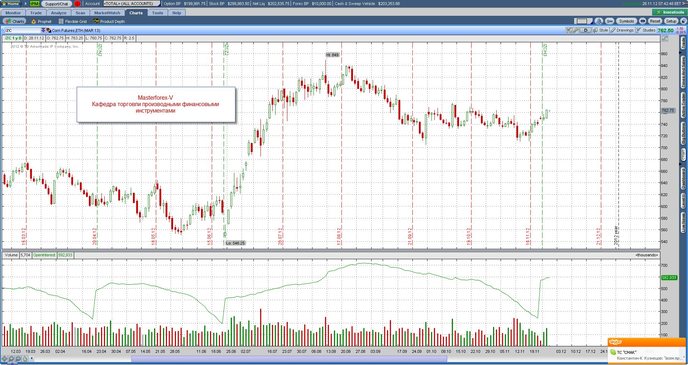
Task: Click the Lo: 546.25 price bubble
Action: pyautogui.click(x=235, y=243)
